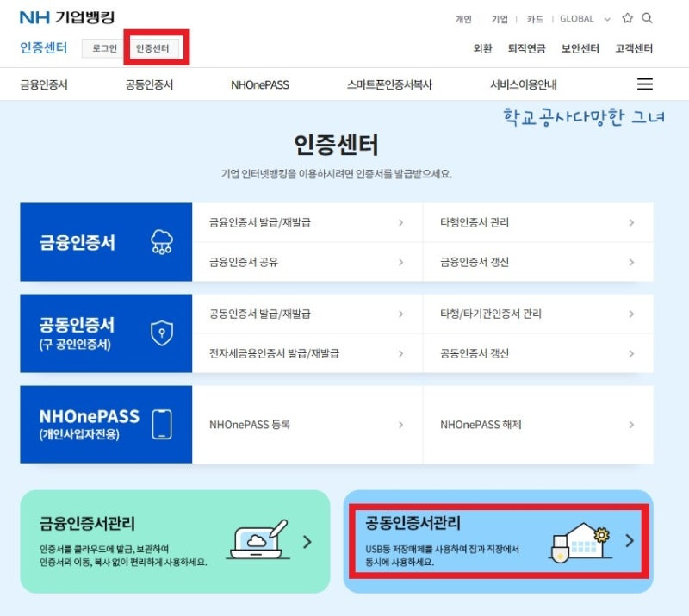Open the 공동인증서 navigation menu
Image resolution: width=689 pixels, height=616 pixels.
(149, 84)
